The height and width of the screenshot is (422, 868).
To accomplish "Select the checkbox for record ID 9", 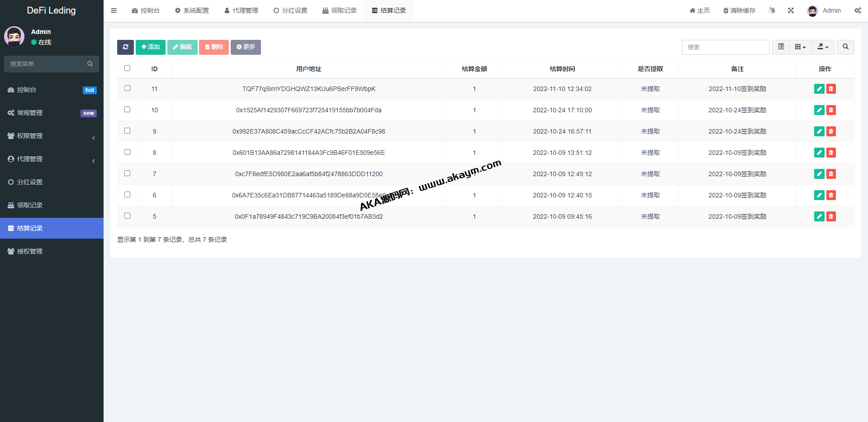I will click(x=127, y=131).
